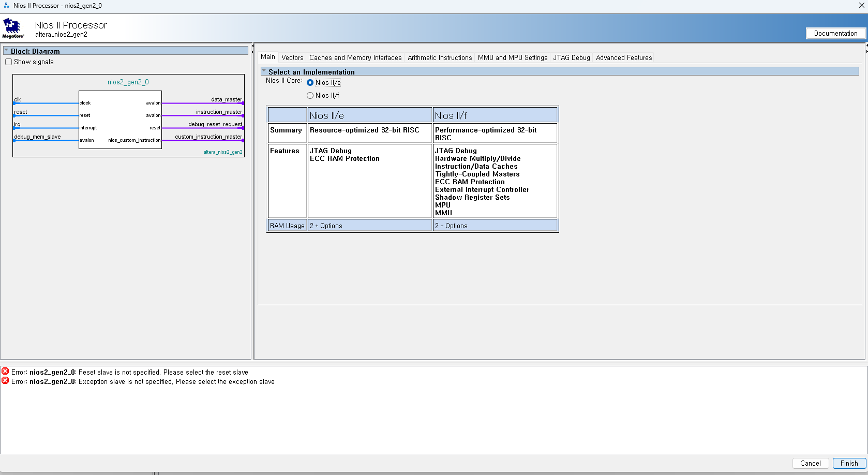Click the nios_custom_instruction port label
Viewport: 868px width, 475px height.
coord(134,140)
